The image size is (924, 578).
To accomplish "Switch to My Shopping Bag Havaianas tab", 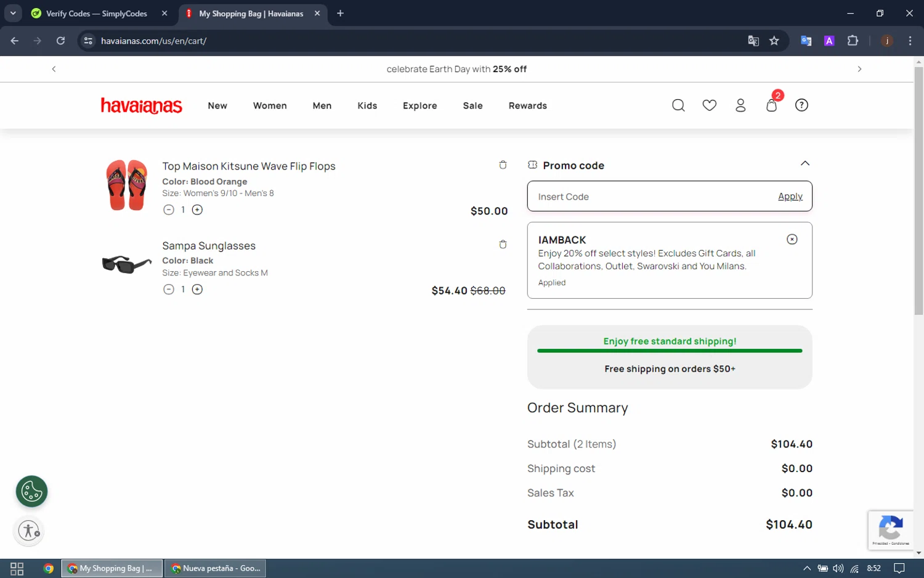I will [251, 14].
